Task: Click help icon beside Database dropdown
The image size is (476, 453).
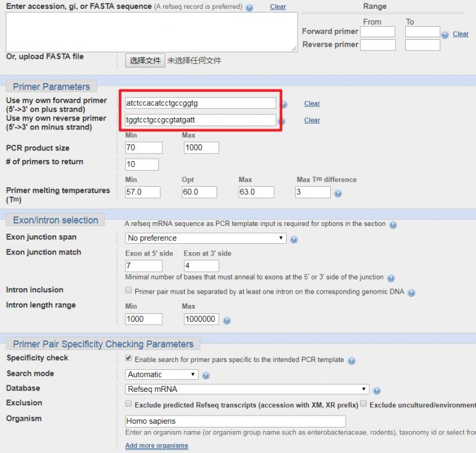Action: (x=376, y=391)
